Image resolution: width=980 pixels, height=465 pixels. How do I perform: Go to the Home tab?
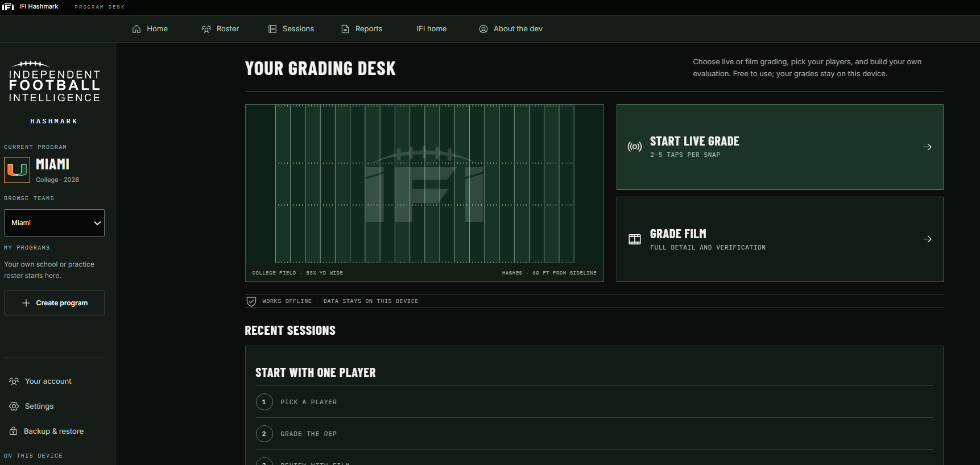tap(150, 29)
